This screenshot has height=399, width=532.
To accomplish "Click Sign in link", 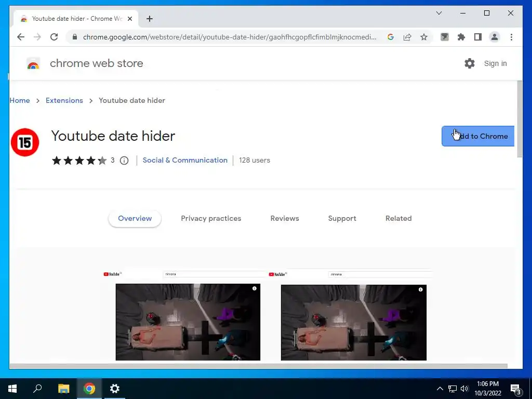I will [x=495, y=63].
